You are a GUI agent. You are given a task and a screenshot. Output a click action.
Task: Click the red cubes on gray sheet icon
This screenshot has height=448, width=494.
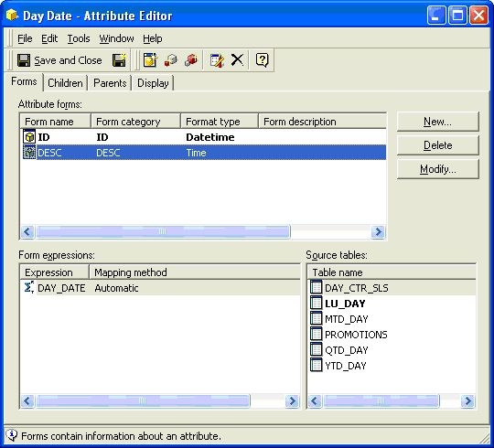(191, 60)
